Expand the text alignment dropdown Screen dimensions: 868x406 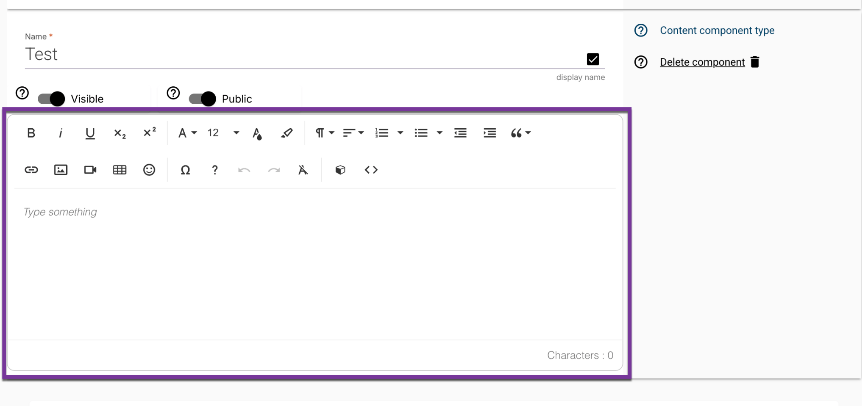click(x=361, y=133)
